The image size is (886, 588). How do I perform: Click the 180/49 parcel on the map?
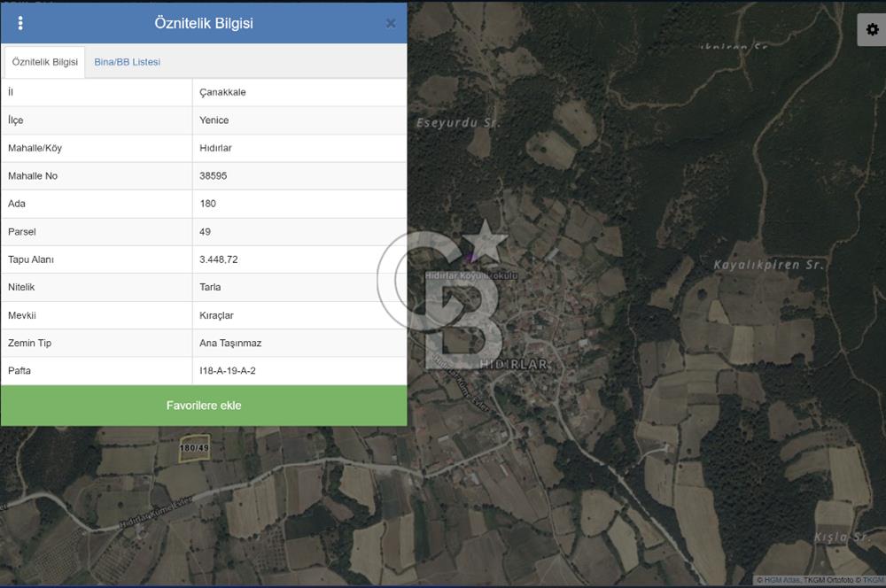click(x=194, y=447)
